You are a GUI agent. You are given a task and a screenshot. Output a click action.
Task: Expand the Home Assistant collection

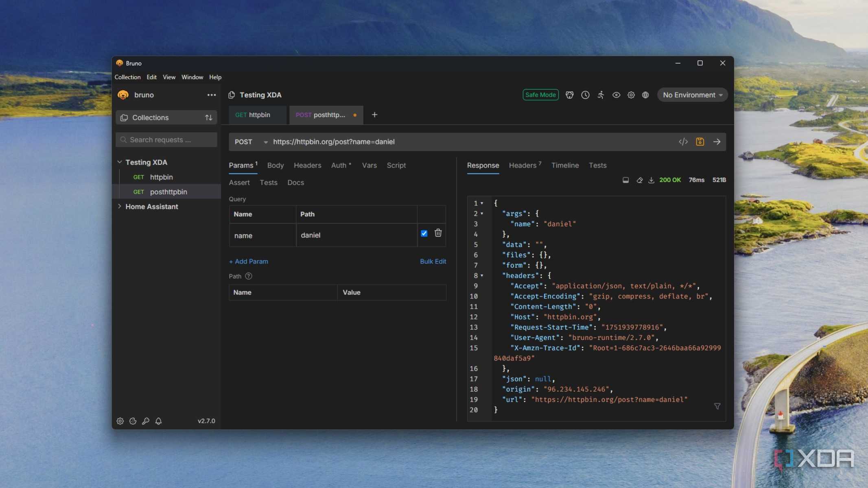(x=120, y=206)
